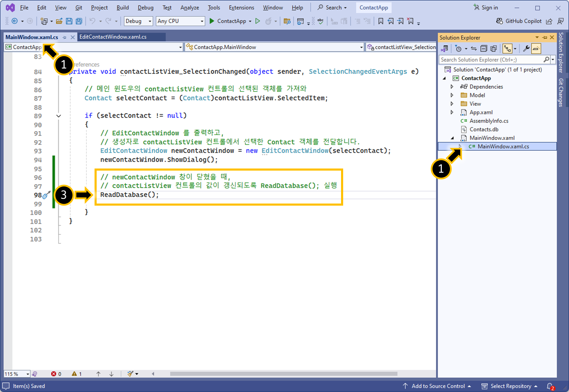The width and height of the screenshot is (569, 392).
Task: Click the errors count indicator showing 0
Action: pyautogui.click(x=56, y=374)
